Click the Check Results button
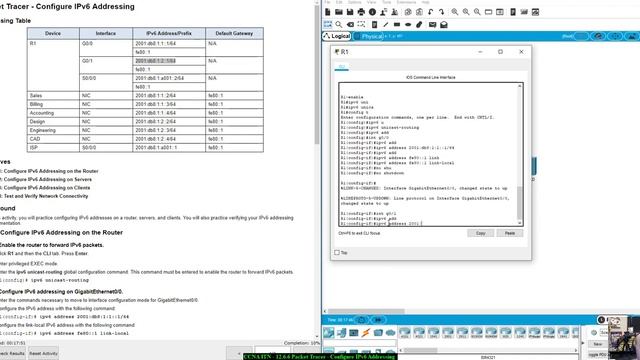Image resolution: width=640 pixels, height=360 pixels. [x=12, y=353]
